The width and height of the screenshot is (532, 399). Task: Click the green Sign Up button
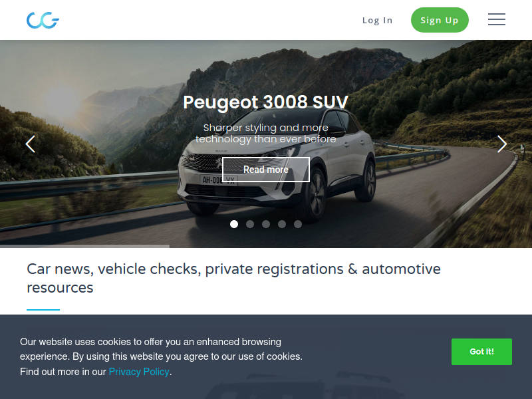click(x=440, y=20)
